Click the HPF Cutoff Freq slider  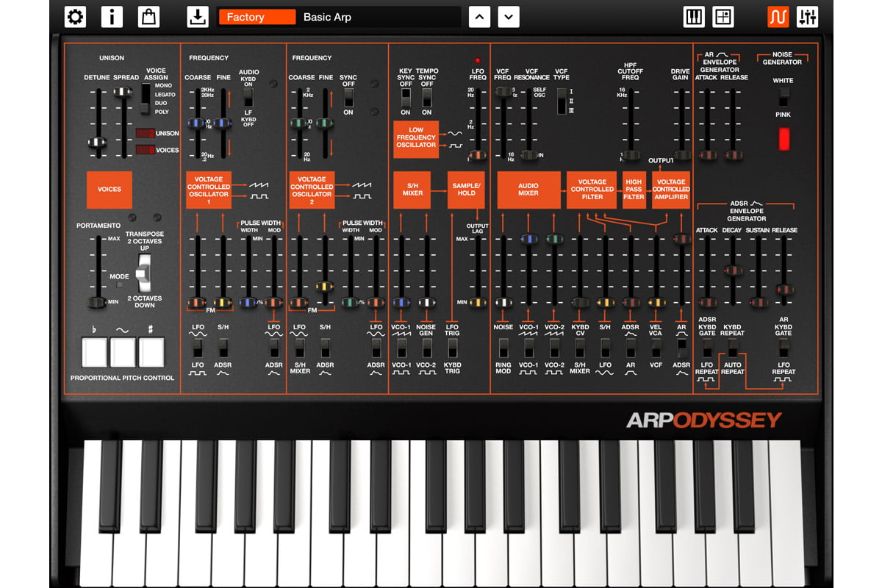(x=631, y=155)
